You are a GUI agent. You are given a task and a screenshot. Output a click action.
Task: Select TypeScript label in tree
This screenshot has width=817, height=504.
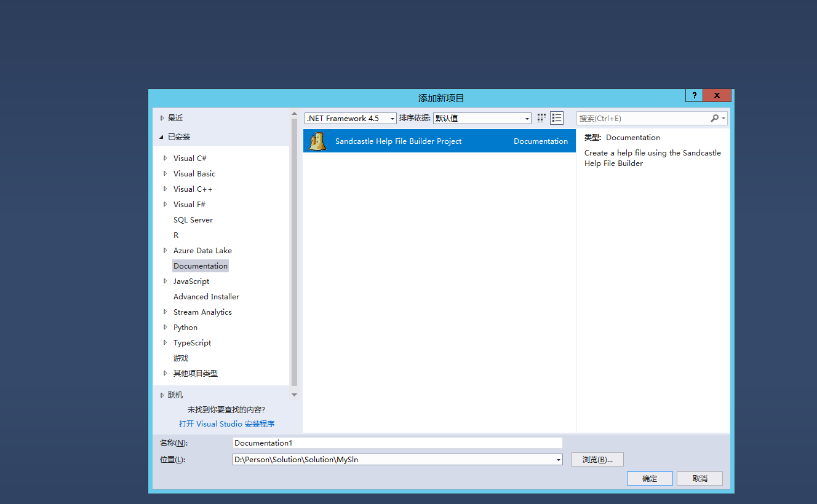pos(192,343)
